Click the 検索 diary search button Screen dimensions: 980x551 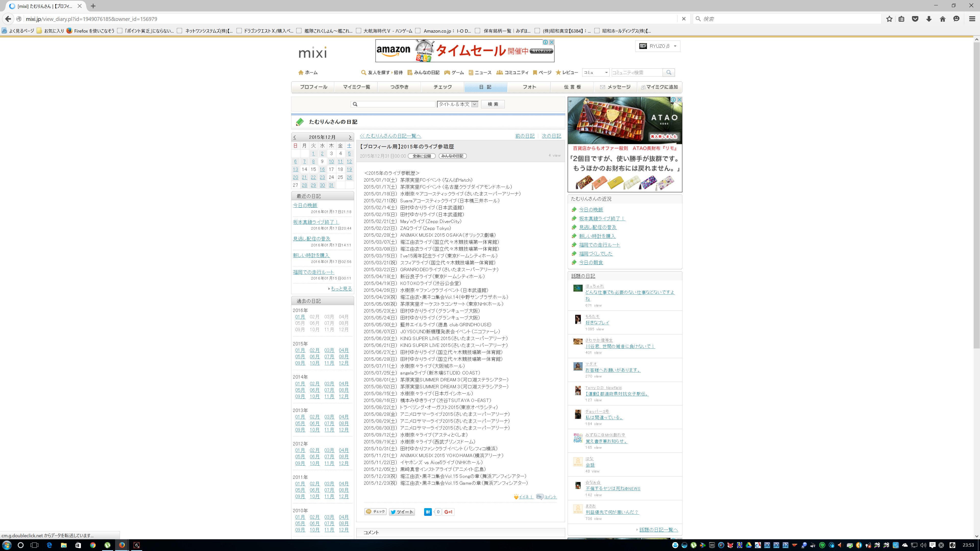493,104
